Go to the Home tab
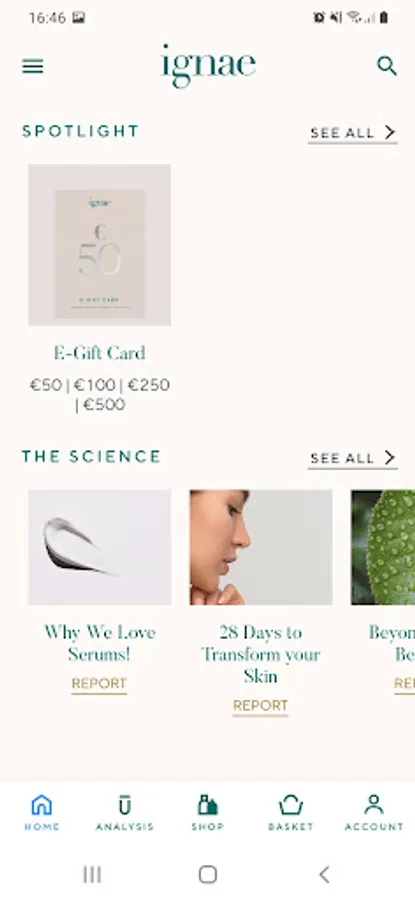415x900 pixels. (x=41, y=812)
